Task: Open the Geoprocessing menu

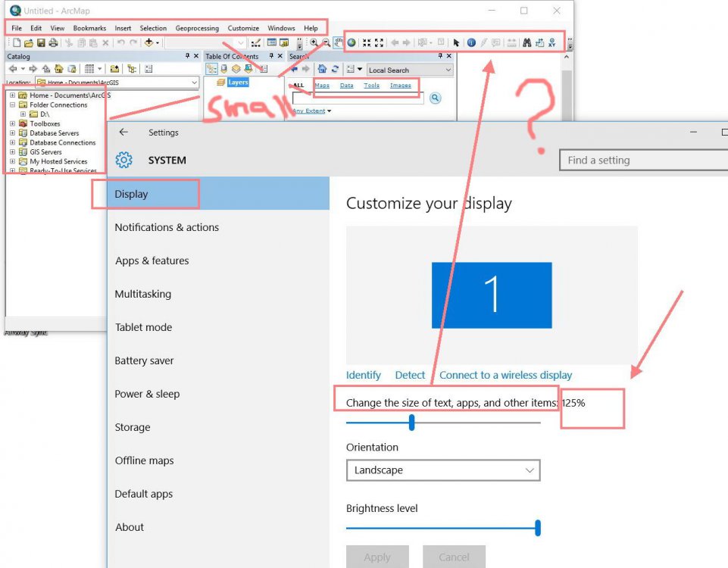Action: pos(197,28)
